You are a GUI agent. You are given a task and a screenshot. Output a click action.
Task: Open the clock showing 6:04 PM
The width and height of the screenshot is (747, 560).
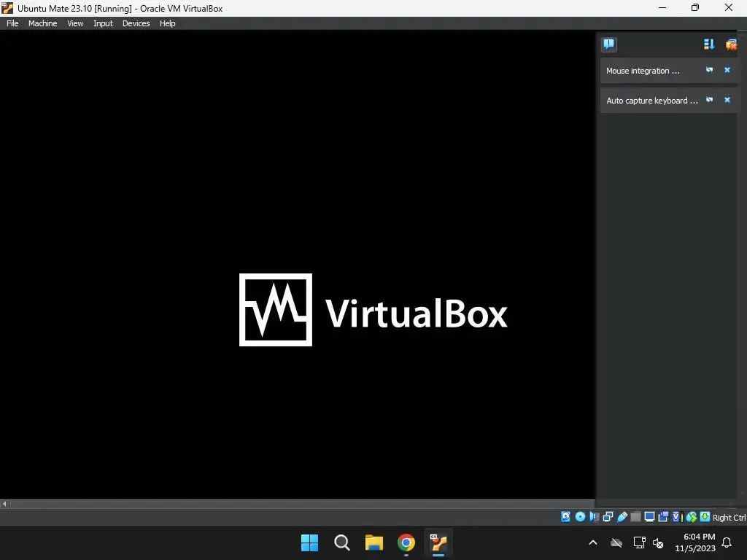point(695,542)
